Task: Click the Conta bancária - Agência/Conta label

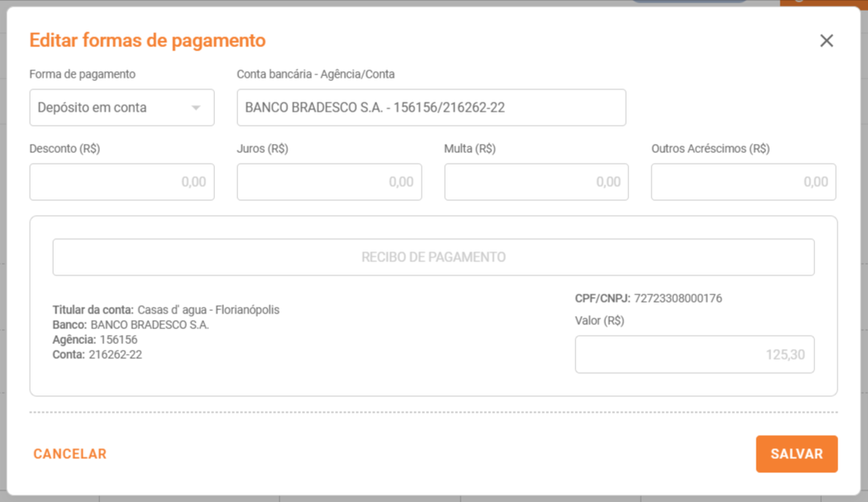Action: click(315, 74)
